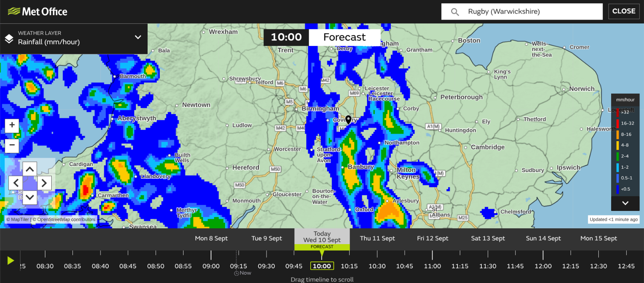Click the Met Office logo
Viewport: 644px width, 283px height.
[x=37, y=12]
